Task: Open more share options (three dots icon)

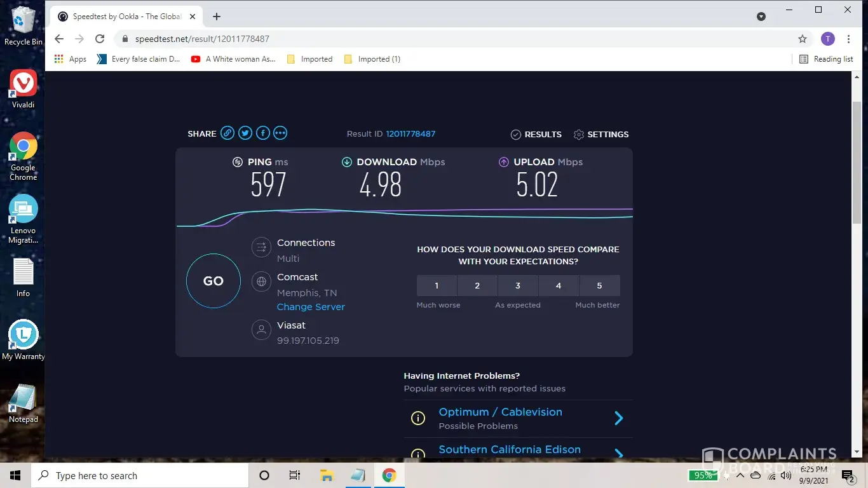Action: [280, 133]
